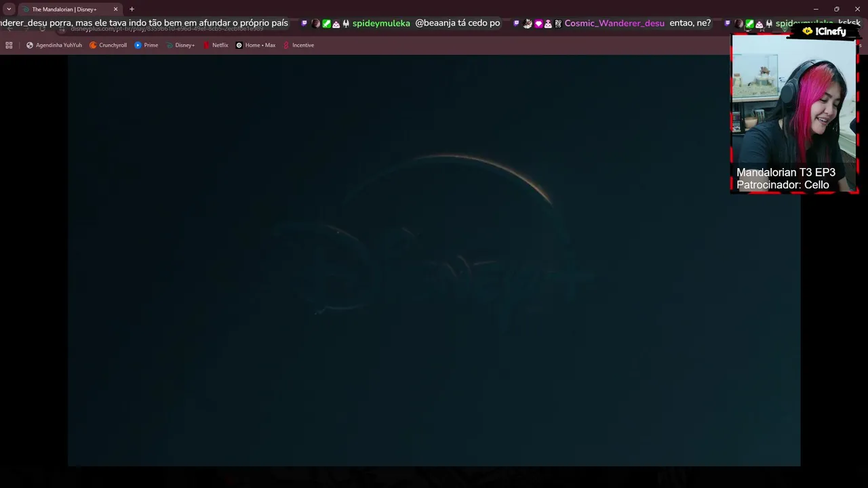Open the Prime bookmark
868x488 pixels.
click(146, 45)
